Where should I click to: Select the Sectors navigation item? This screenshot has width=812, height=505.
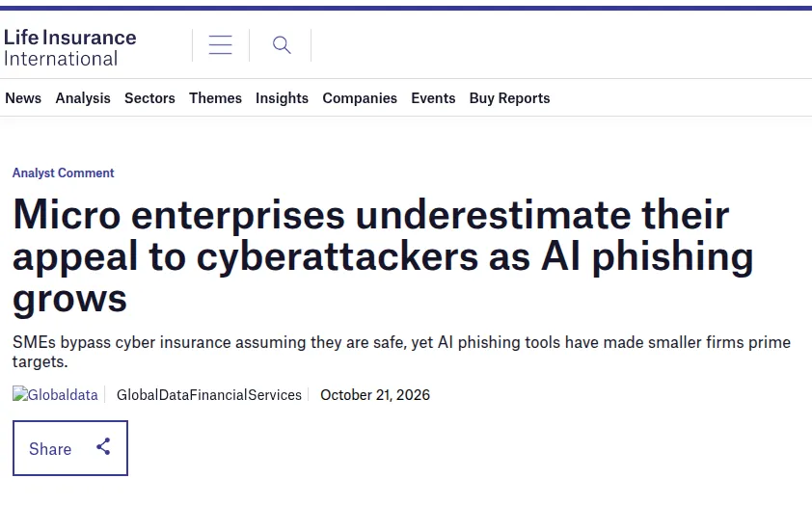coord(149,97)
